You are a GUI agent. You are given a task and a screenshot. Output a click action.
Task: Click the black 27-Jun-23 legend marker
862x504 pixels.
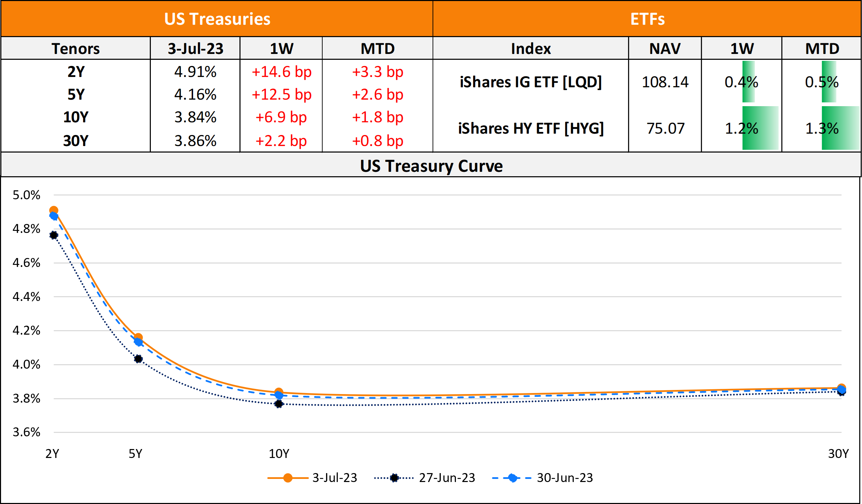tap(394, 478)
